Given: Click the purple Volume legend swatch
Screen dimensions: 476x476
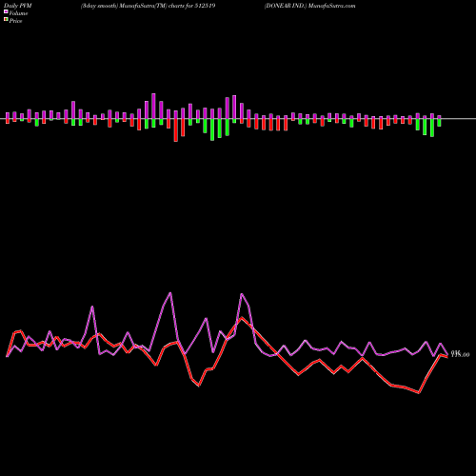Looking at the screenshot, I should click(x=6, y=12).
